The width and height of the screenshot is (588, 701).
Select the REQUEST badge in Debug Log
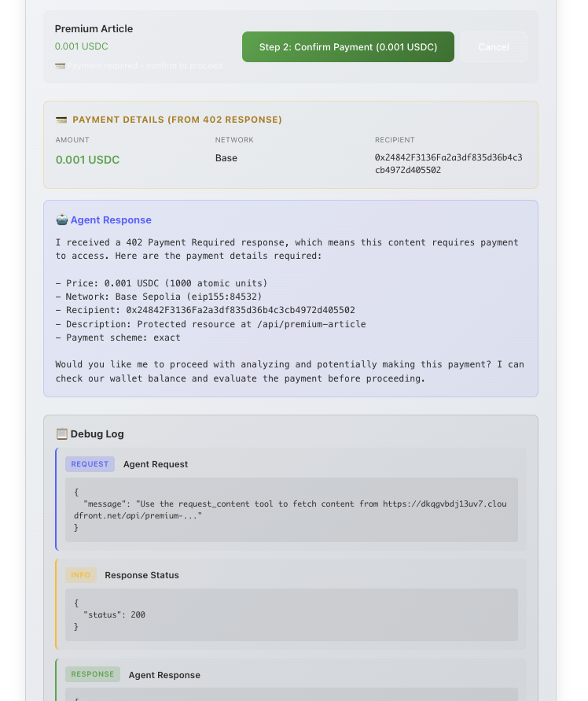click(90, 464)
